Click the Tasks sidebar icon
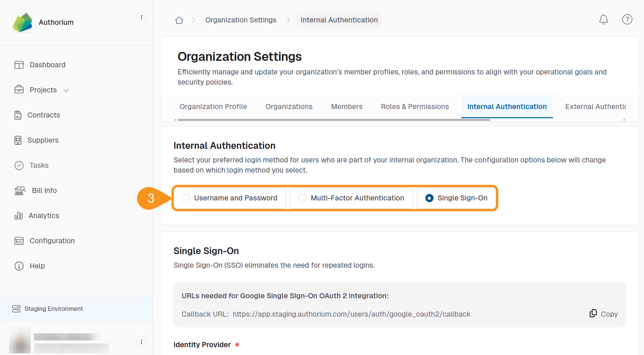644x355 pixels. (x=19, y=165)
